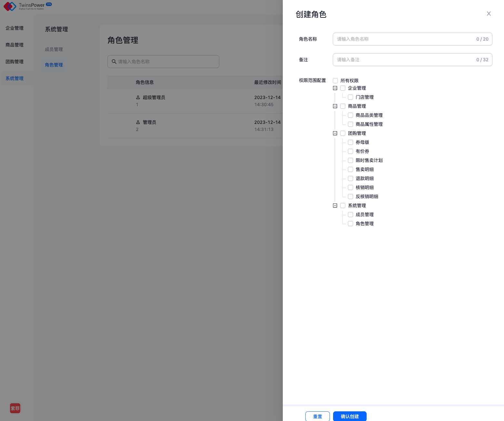504x421 pixels.
Task: Collapse the 团购管理 tree node
Action: pyautogui.click(x=335, y=133)
